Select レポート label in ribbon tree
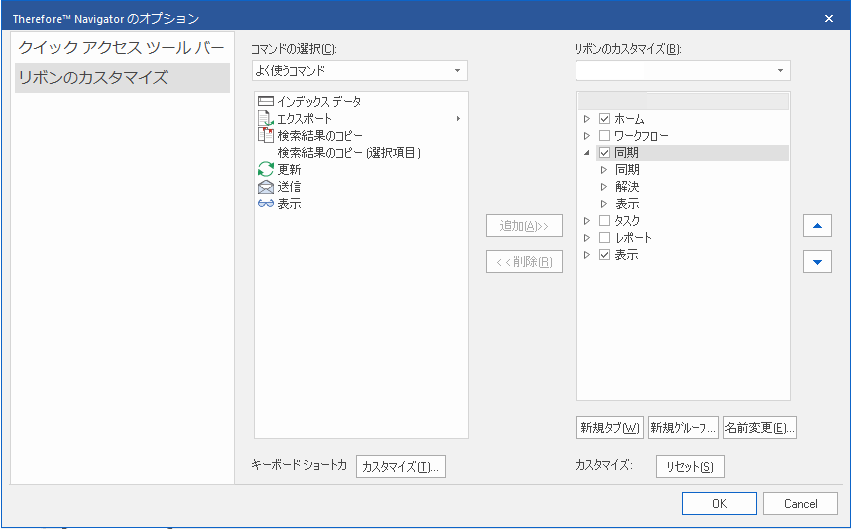This screenshot has height=529, width=851. pyautogui.click(x=633, y=237)
